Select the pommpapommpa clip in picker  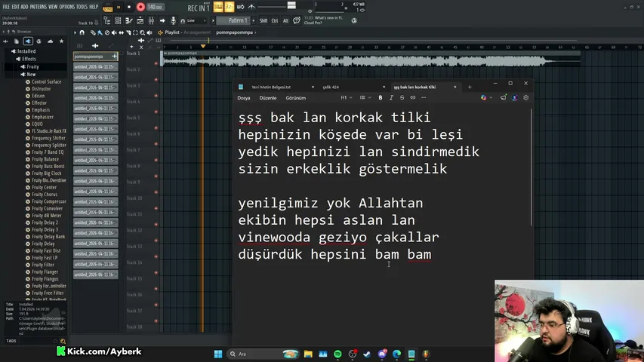pyautogui.click(x=95, y=57)
